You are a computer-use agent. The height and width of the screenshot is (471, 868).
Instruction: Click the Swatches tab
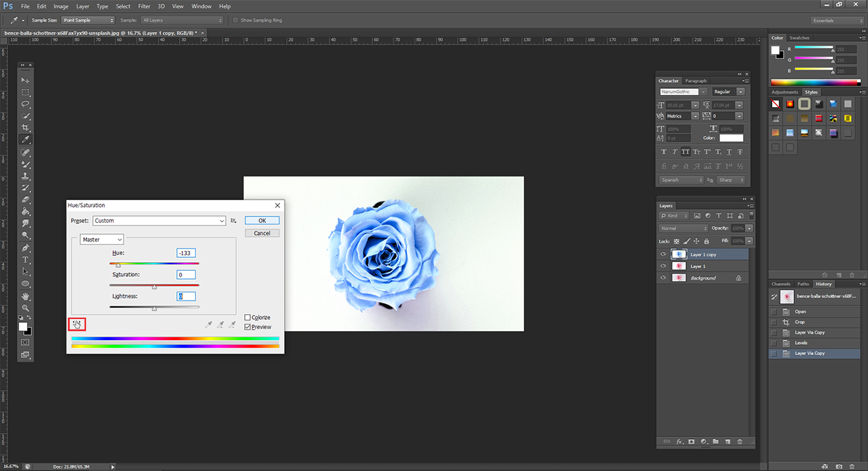click(800, 38)
